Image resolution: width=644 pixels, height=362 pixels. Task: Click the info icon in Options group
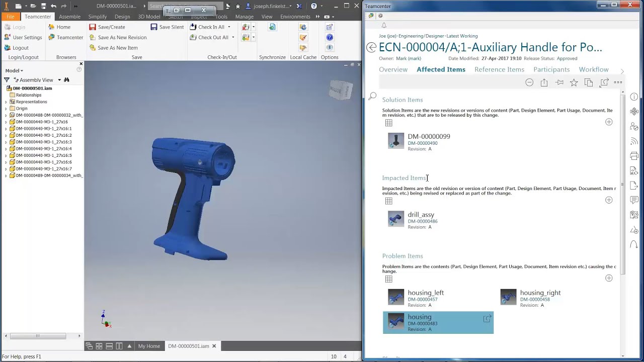330,48
